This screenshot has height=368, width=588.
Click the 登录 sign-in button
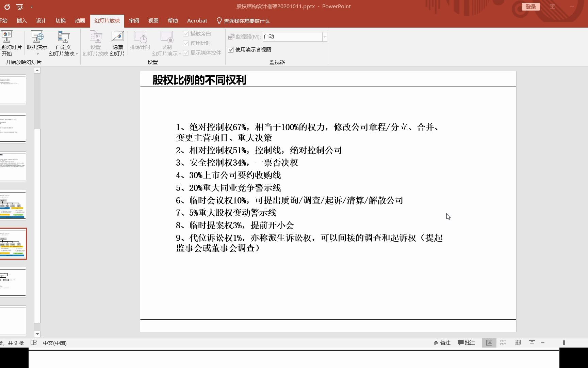pos(531,7)
